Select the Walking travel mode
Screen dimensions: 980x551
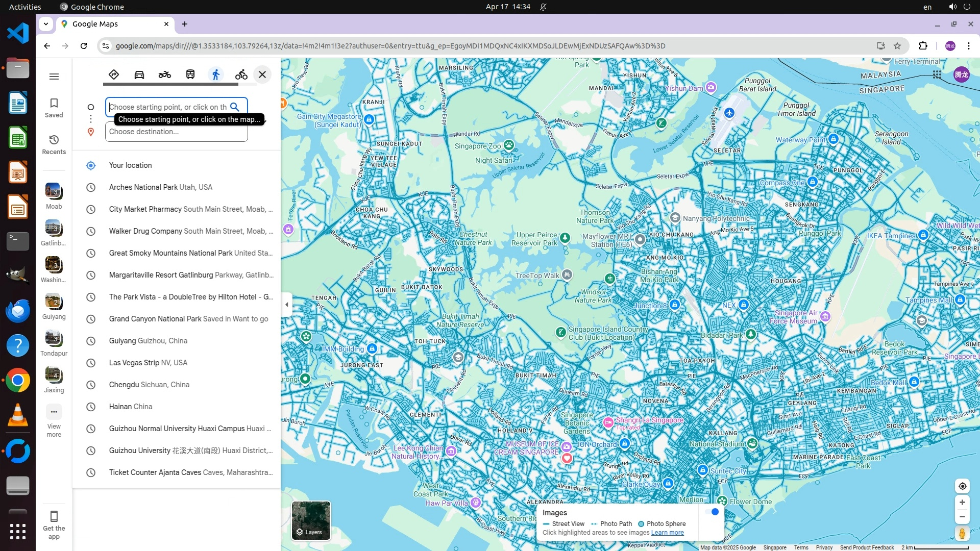click(x=216, y=75)
